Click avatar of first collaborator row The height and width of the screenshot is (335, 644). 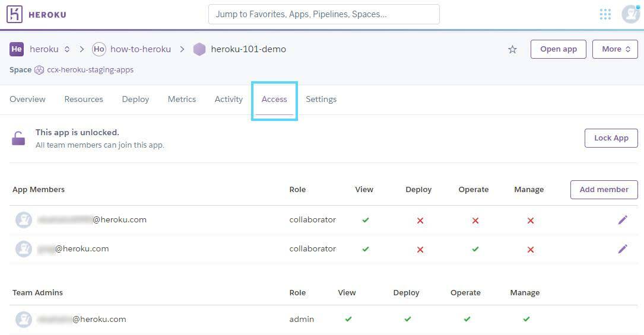tap(23, 220)
